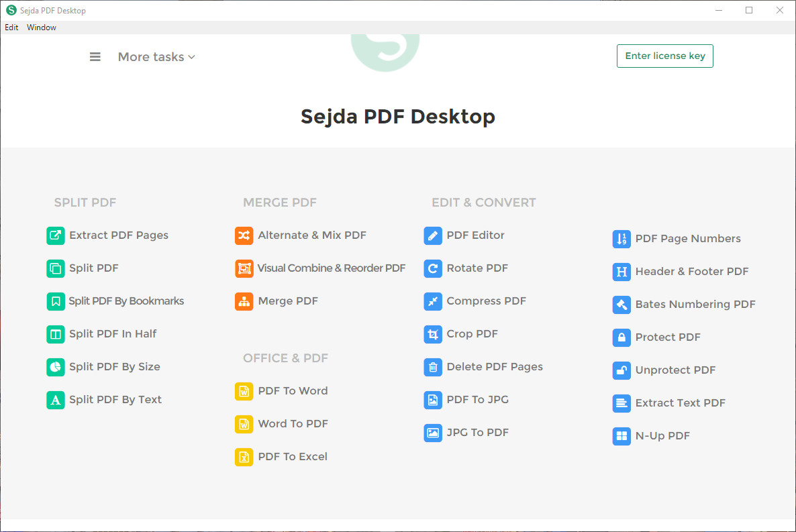The image size is (796, 532).
Task: Click the Split PDF By Size icon
Action: click(x=55, y=367)
